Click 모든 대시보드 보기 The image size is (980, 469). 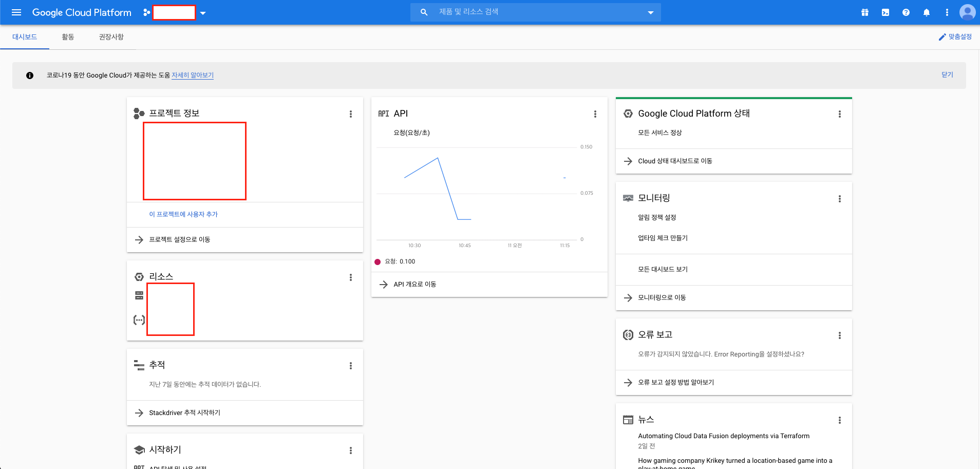663,269
